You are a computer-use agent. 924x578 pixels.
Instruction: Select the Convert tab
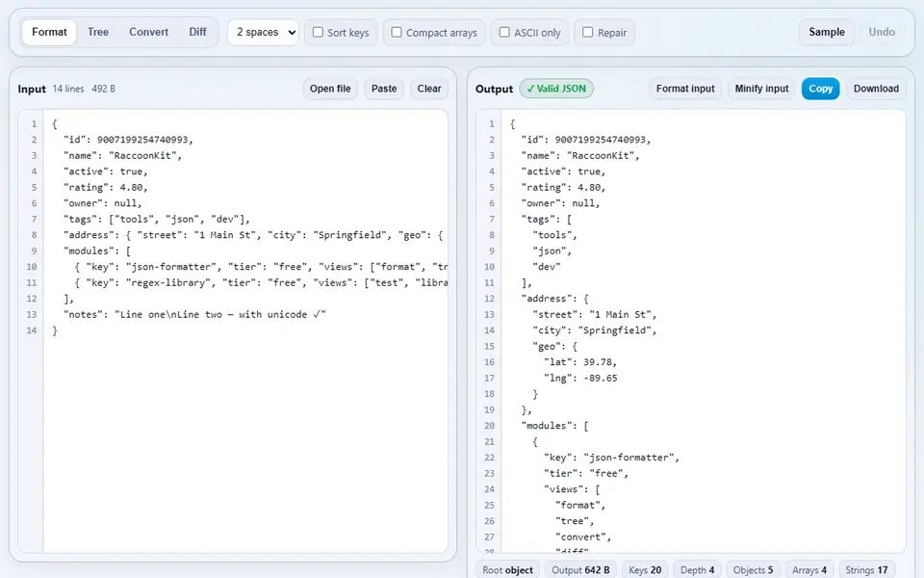pyautogui.click(x=148, y=32)
